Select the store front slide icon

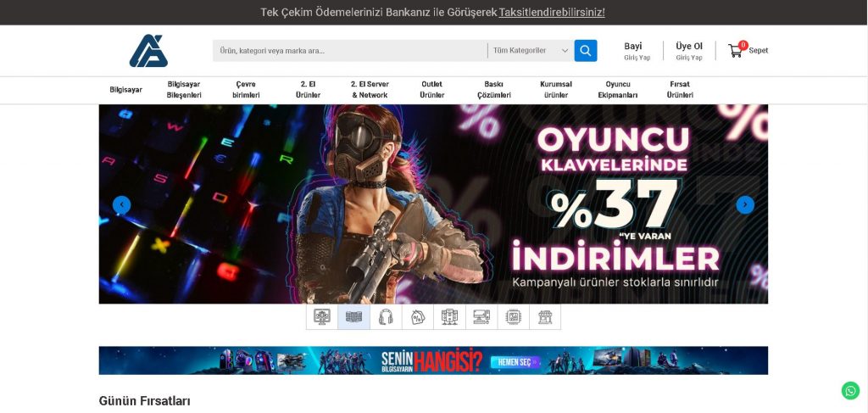(x=545, y=317)
